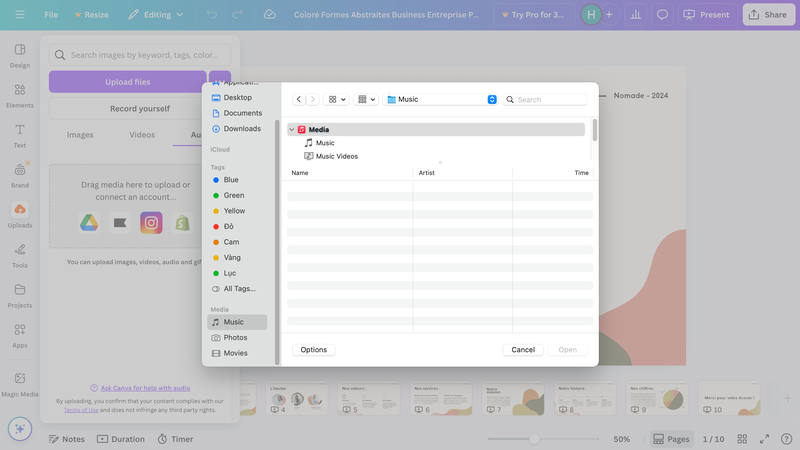Open the grouping options dropdown in file dialog
This screenshot has width=800, height=450.
coord(366,99)
